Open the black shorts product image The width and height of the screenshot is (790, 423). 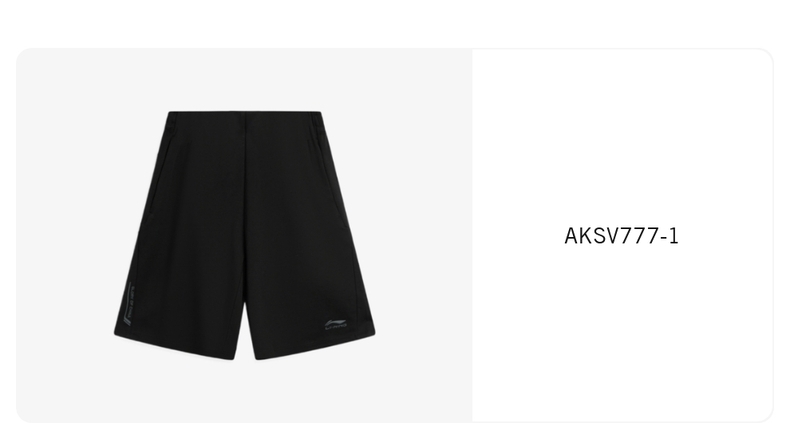pyautogui.click(x=244, y=235)
